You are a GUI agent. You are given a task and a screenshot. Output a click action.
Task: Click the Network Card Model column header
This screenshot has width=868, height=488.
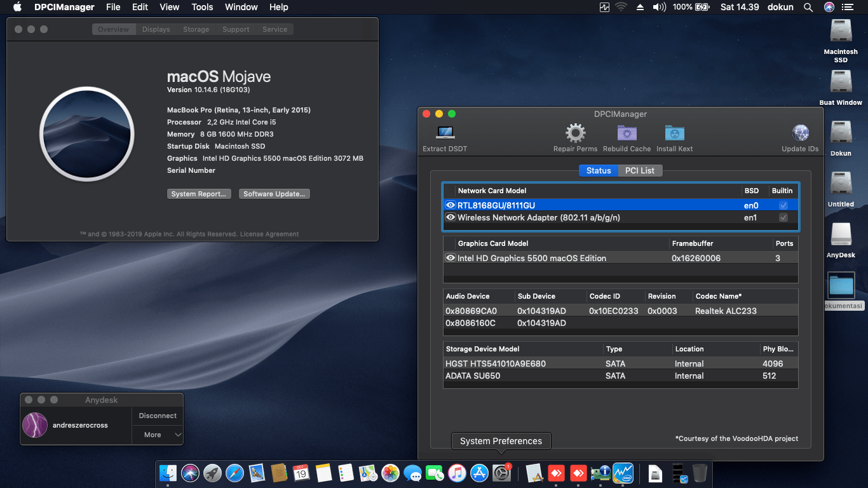point(492,191)
